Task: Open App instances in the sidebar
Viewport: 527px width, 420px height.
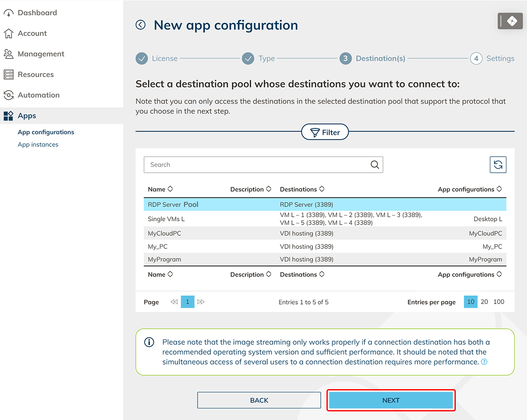Action: click(38, 144)
